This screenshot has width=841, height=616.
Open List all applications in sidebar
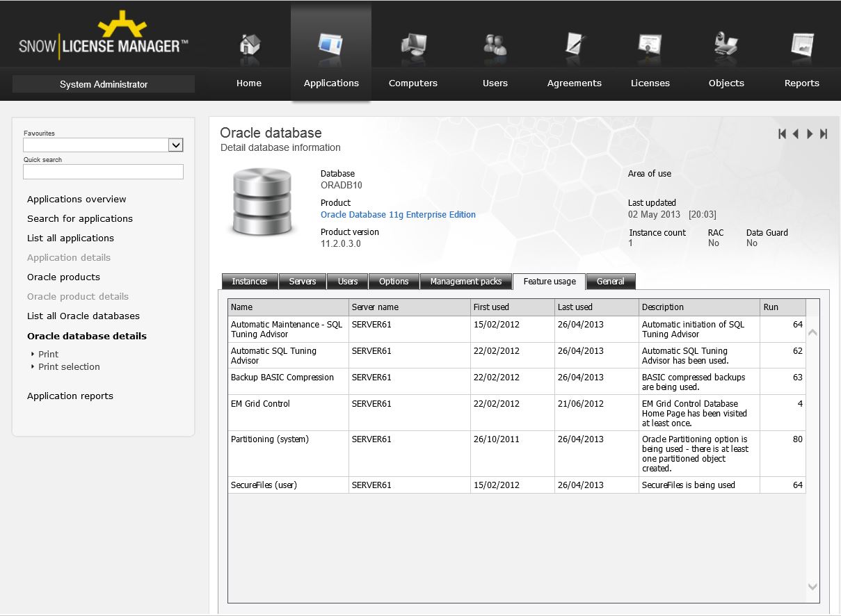pyautogui.click(x=70, y=238)
